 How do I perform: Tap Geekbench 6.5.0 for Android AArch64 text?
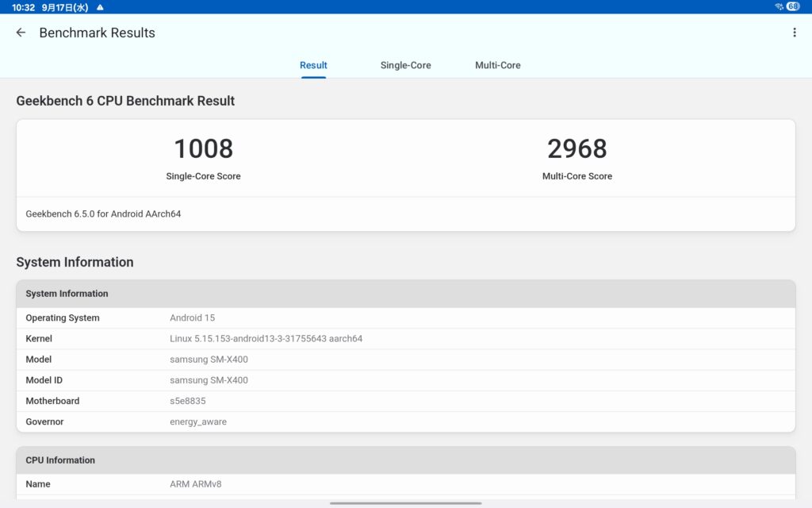coord(103,214)
